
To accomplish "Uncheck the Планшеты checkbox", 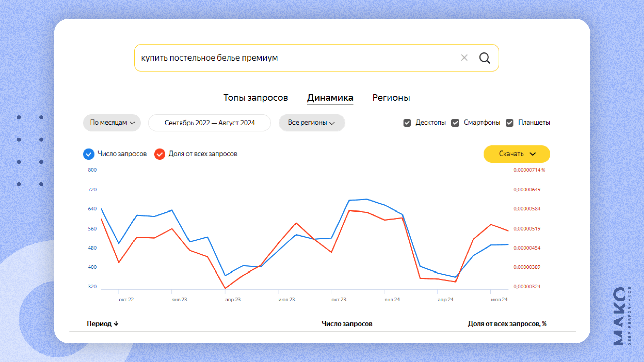I will click(509, 123).
